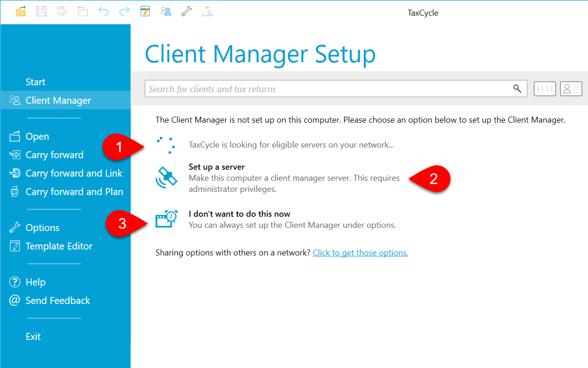Click 'I don't want to do this now'

pos(239,214)
